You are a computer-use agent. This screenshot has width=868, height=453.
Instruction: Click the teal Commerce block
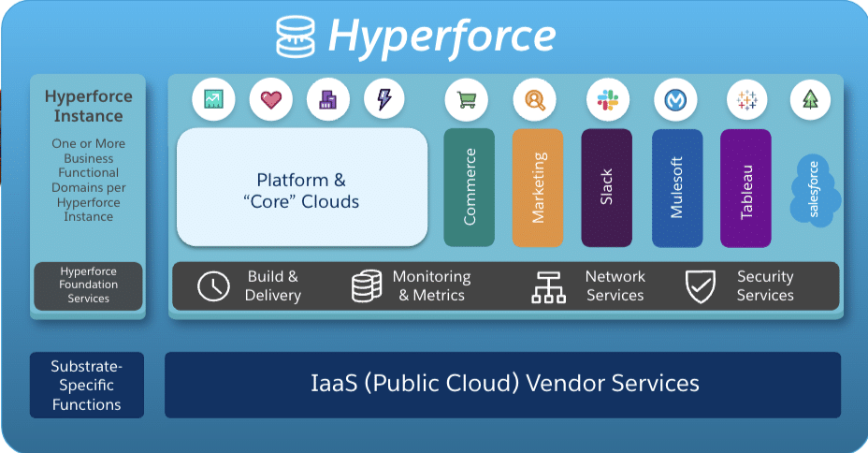click(x=469, y=188)
